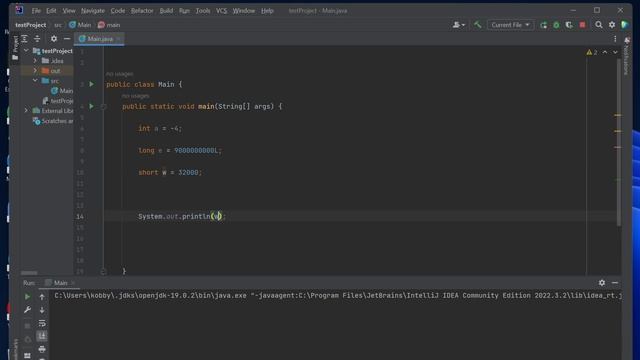This screenshot has width=640, height=360.
Task: Click the yellow warnings indicator
Action: coord(592,52)
